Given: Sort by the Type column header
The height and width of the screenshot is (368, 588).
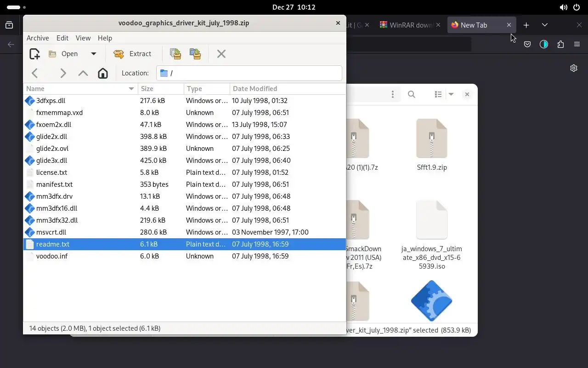Looking at the screenshot, I should tap(207, 89).
